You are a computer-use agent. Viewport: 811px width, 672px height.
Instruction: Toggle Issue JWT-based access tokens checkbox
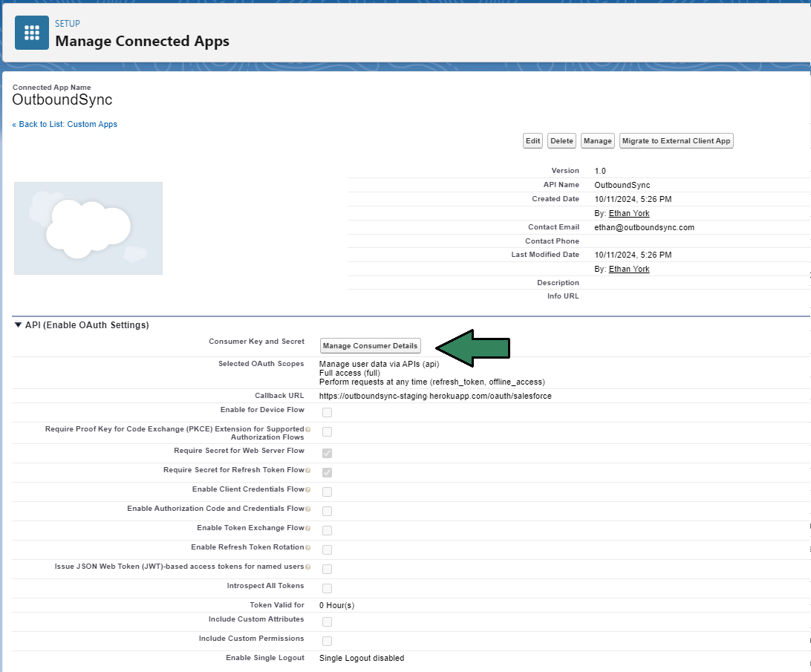click(x=327, y=569)
